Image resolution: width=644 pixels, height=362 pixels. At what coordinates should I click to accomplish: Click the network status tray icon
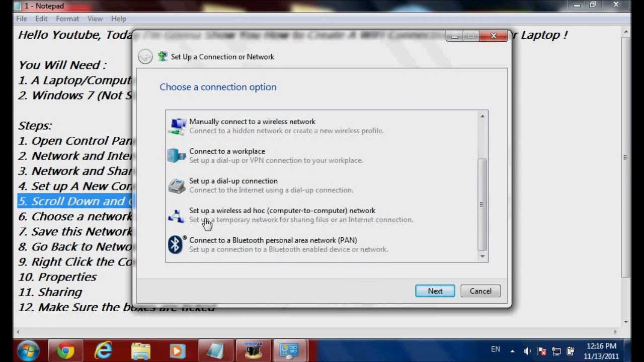click(x=556, y=351)
